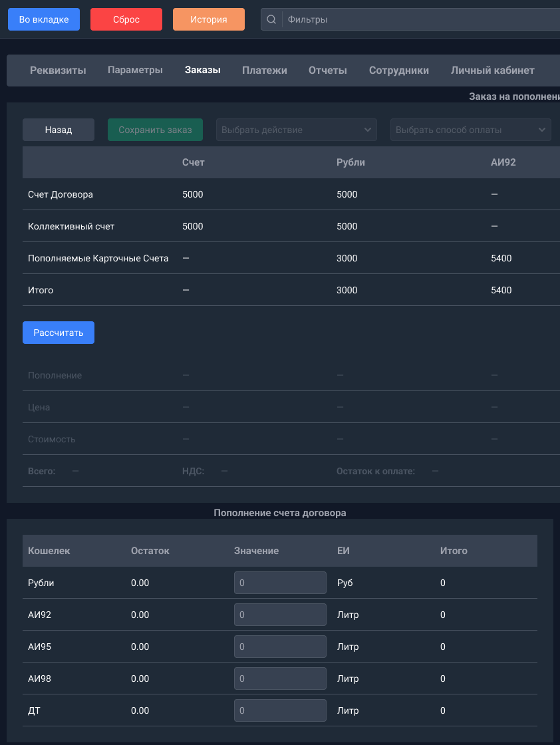
Task: Switch to Личный кабинет tab
Action: pos(492,71)
